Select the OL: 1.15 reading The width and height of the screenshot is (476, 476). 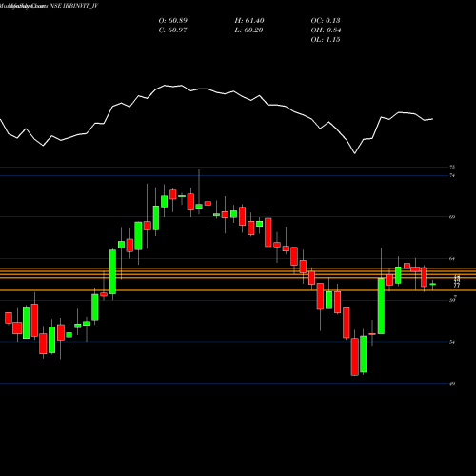tap(326, 40)
